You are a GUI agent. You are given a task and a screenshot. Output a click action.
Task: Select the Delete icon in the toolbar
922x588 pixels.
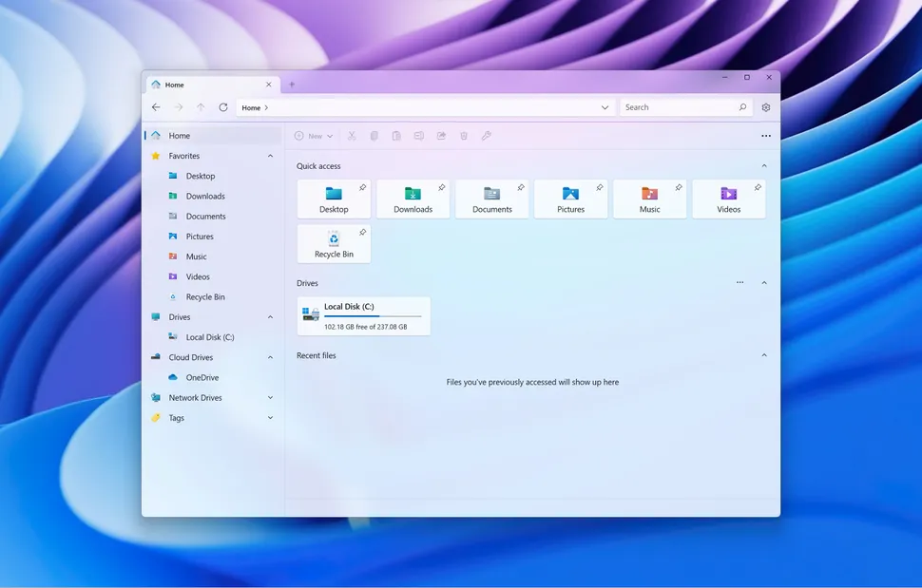click(x=463, y=136)
